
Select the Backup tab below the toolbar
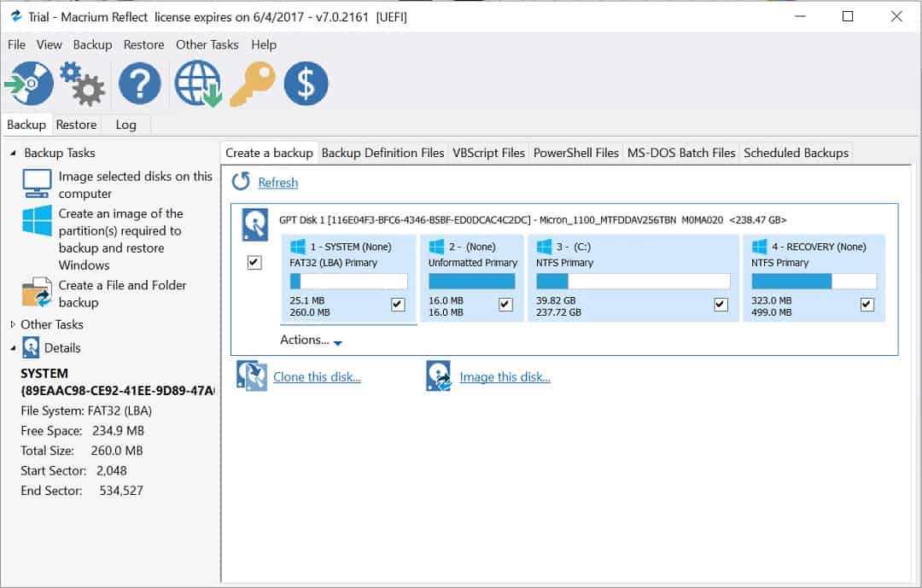(26, 125)
